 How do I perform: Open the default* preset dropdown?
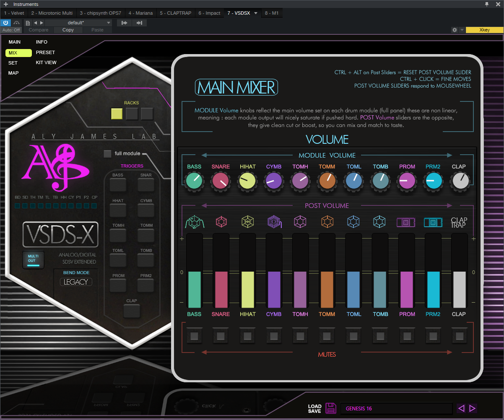click(x=78, y=23)
